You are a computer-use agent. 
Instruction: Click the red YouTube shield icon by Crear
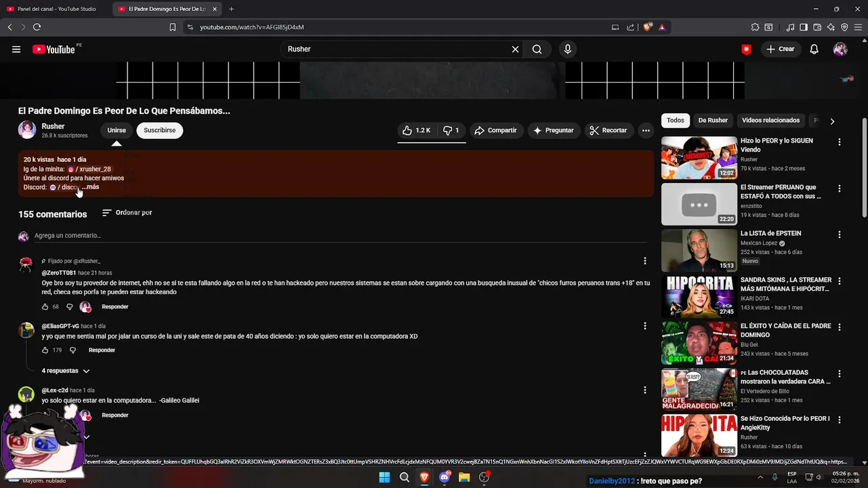point(746,49)
